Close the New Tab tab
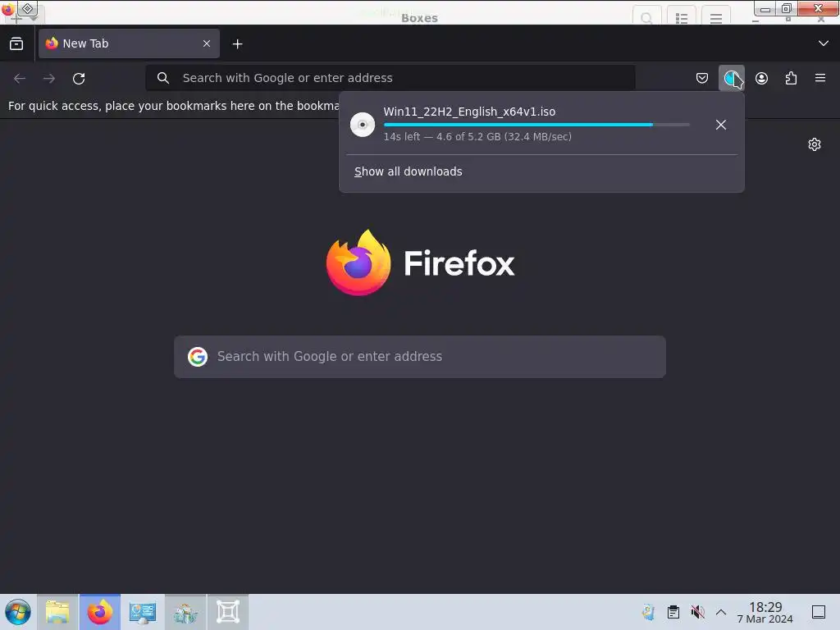 click(207, 43)
